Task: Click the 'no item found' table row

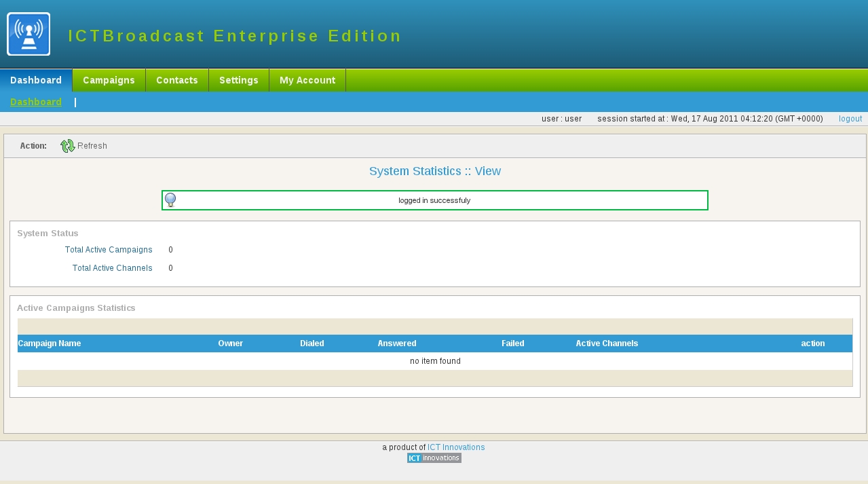Action: pos(435,361)
